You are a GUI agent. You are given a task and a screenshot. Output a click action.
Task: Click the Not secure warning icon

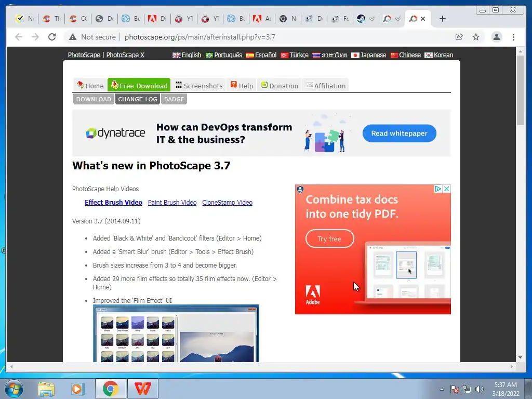tap(73, 37)
